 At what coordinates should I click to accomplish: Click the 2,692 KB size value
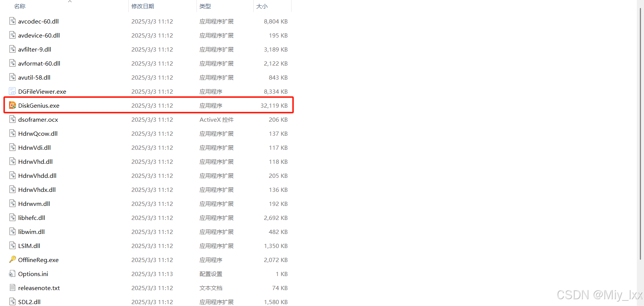click(x=276, y=218)
